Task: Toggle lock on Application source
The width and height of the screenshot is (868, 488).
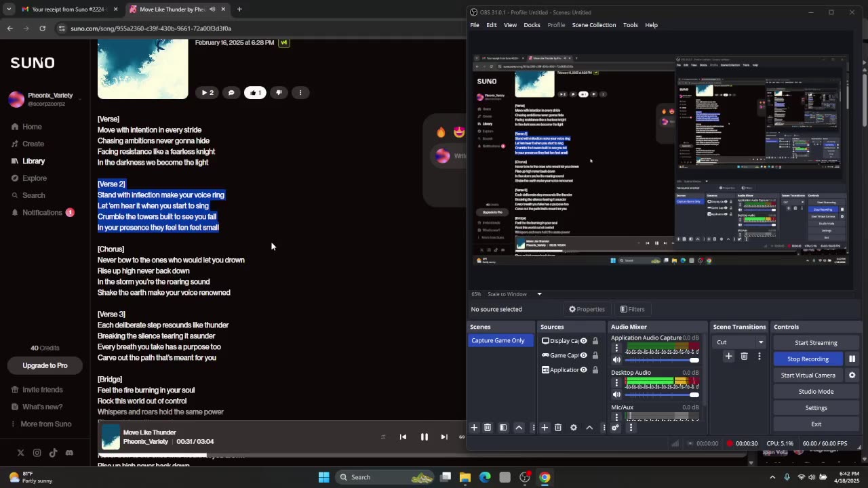Action: tap(595, 370)
